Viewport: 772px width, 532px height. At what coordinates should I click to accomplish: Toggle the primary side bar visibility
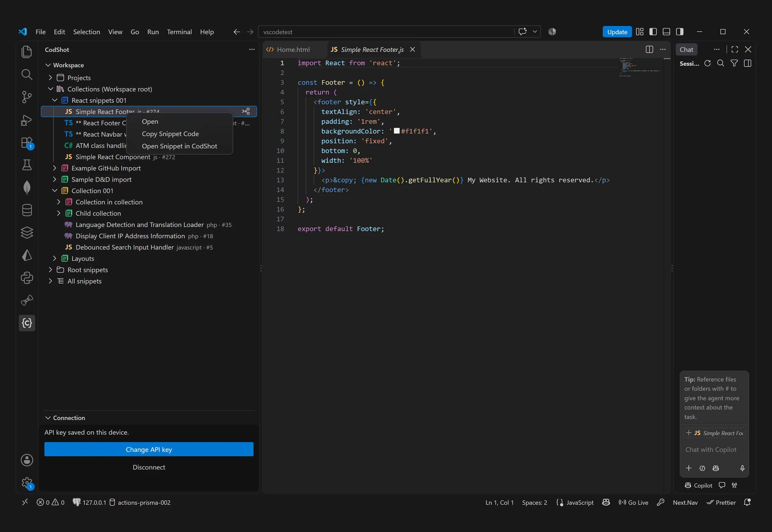pos(653,32)
